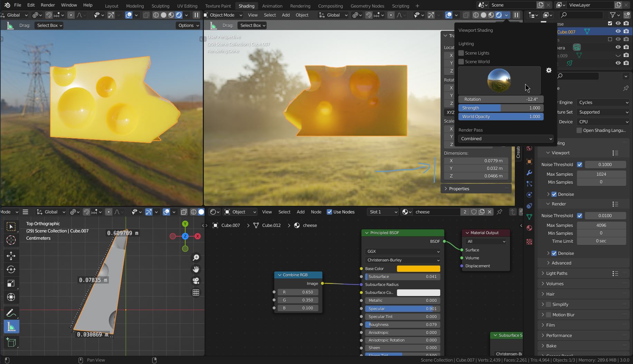Pin the cheese material in the node editor header
This screenshot has height=364, width=633.
[500, 212]
